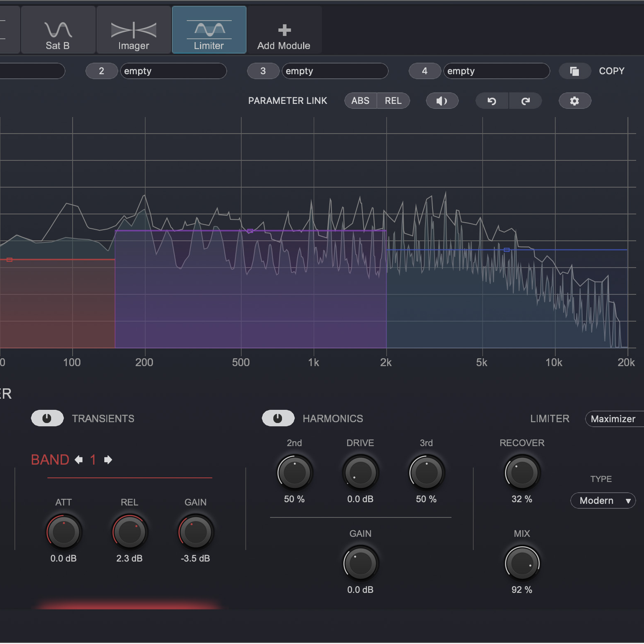Click the DRIVE value 0.0 dB
This screenshot has width=644, height=644.
360,499
